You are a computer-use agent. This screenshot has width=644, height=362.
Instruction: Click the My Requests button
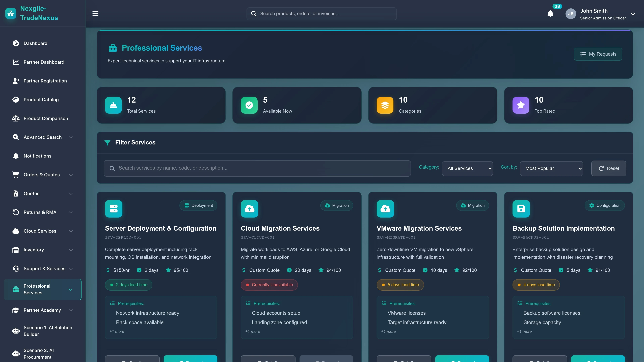click(x=598, y=54)
